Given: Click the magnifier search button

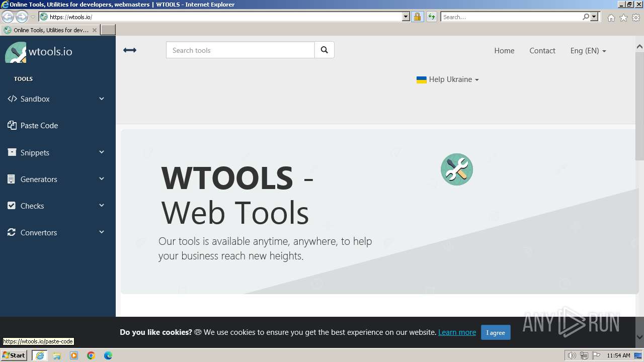Looking at the screenshot, I should pyautogui.click(x=325, y=50).
